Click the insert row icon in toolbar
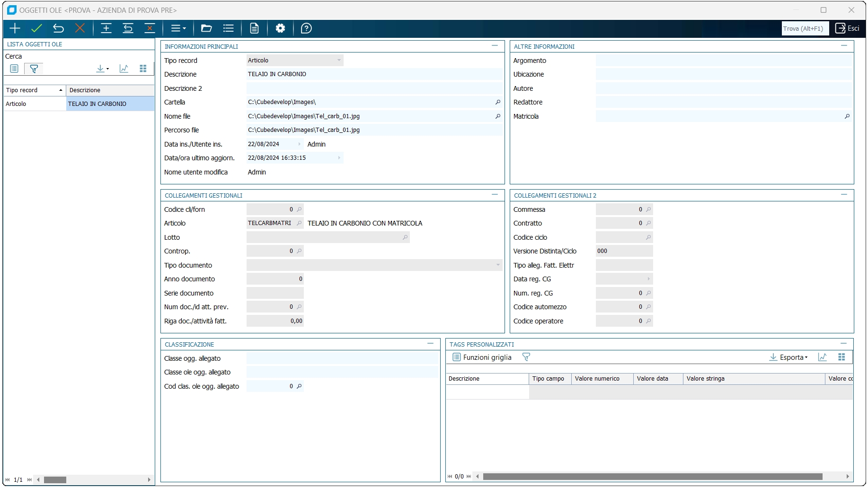Viewport: 868px width, 487px height. pos(106,28)
